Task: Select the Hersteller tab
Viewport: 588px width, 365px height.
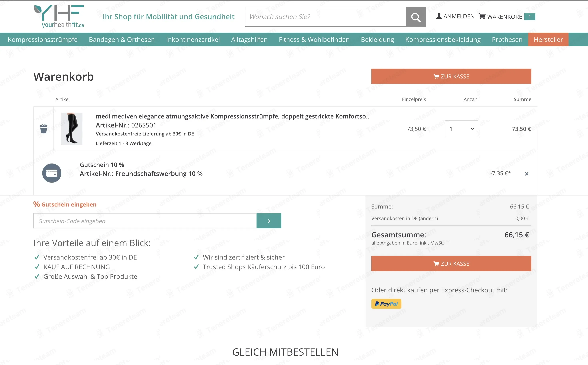Action: (548, 39)
